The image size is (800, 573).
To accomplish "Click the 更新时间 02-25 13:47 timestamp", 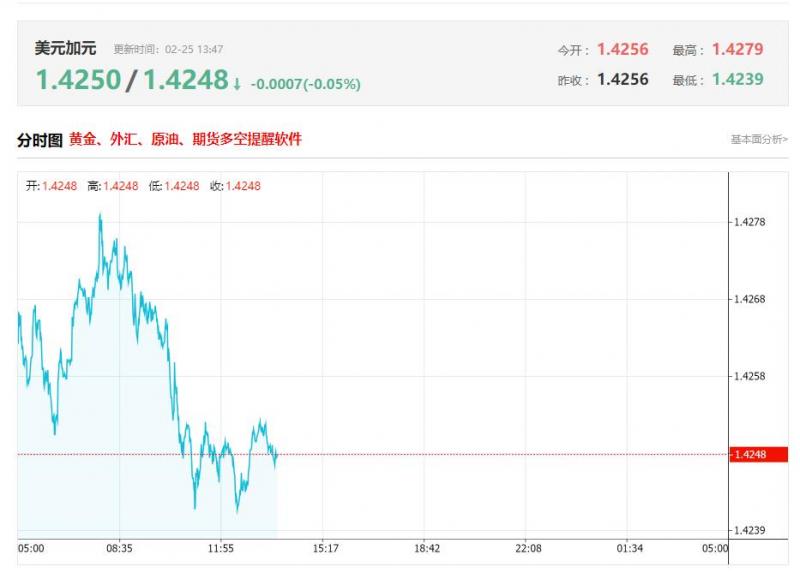I will pos(168,49).
